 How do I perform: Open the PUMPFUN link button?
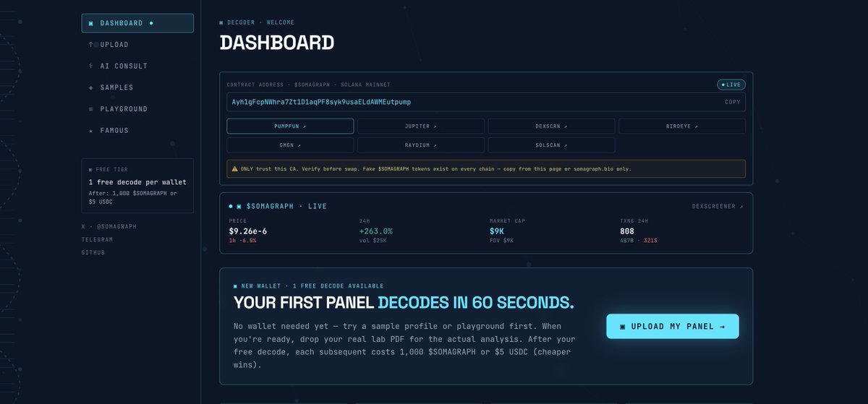coord(290,126)
